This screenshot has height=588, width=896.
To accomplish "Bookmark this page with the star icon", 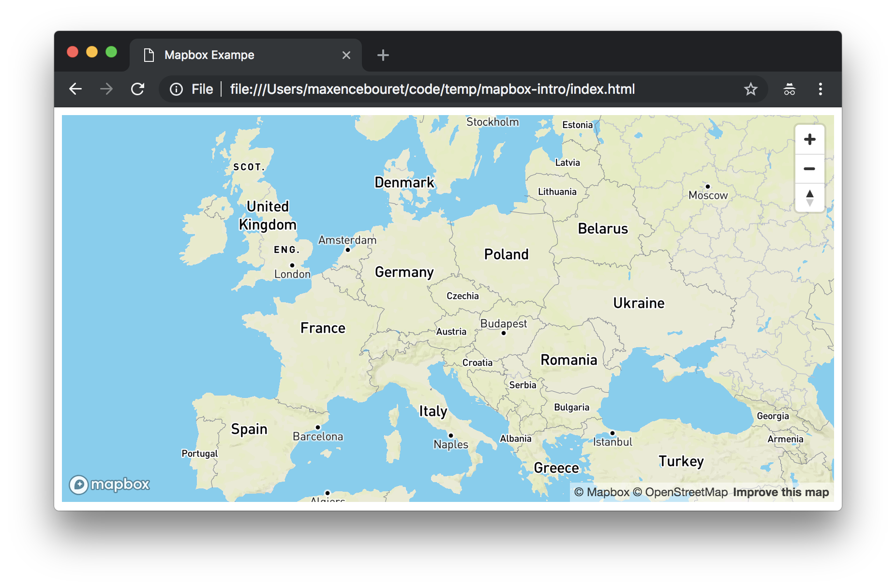I will (750, 89).
